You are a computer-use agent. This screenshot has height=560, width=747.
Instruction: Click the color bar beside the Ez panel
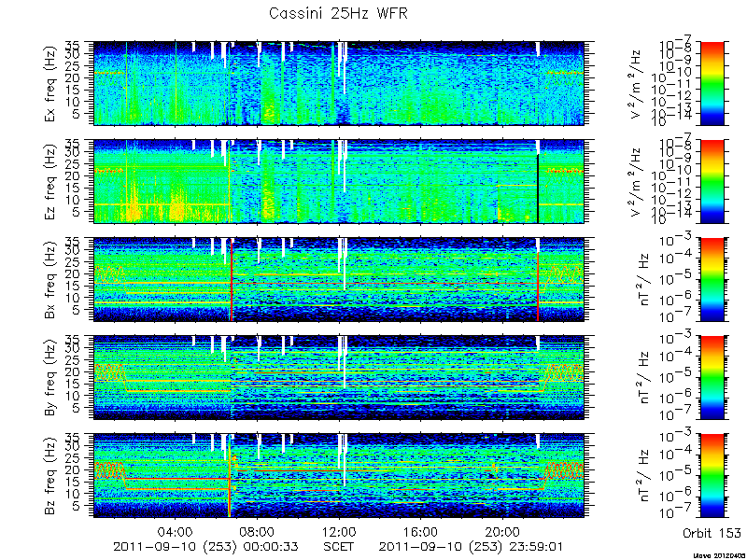coord(712,181)
